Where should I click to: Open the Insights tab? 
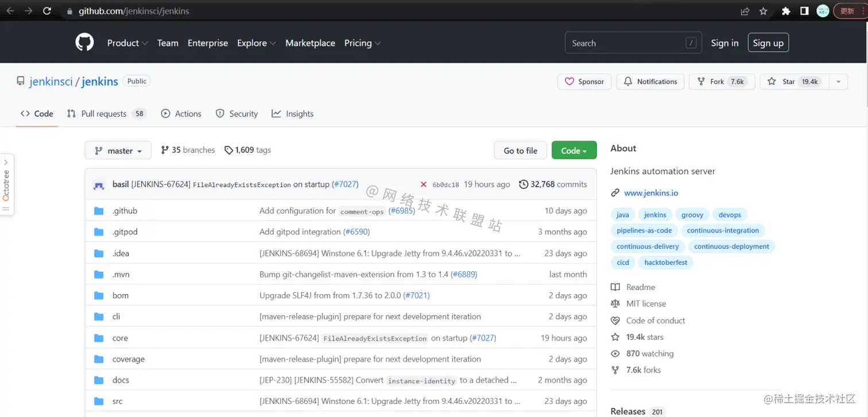coord(293,114)
